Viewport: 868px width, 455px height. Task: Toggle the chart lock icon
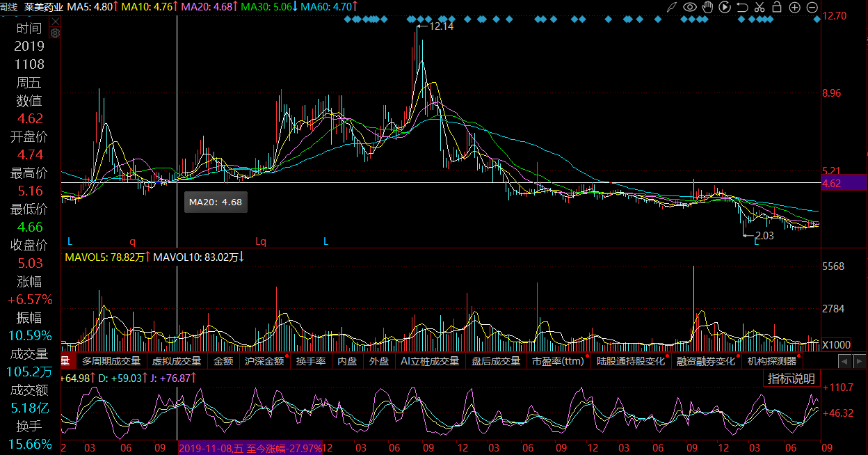(x=777, y=8)
